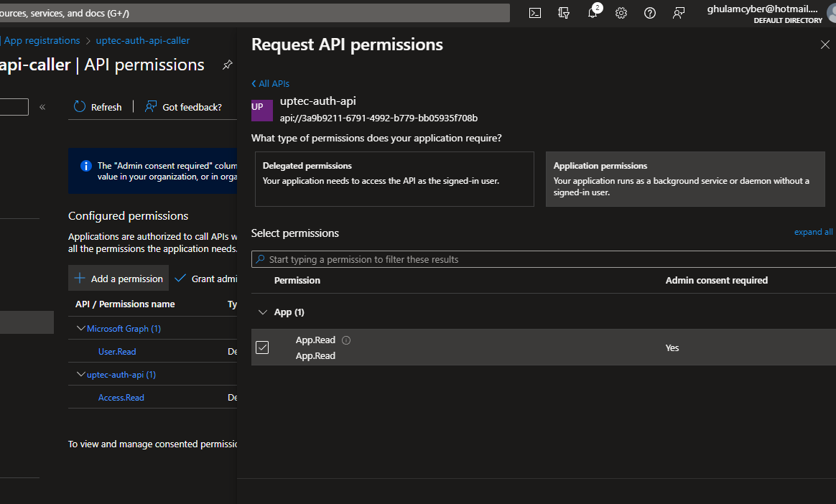Open Directories and subscriptions filter icon
Screen dimensions: 836x504
(564, 13)
